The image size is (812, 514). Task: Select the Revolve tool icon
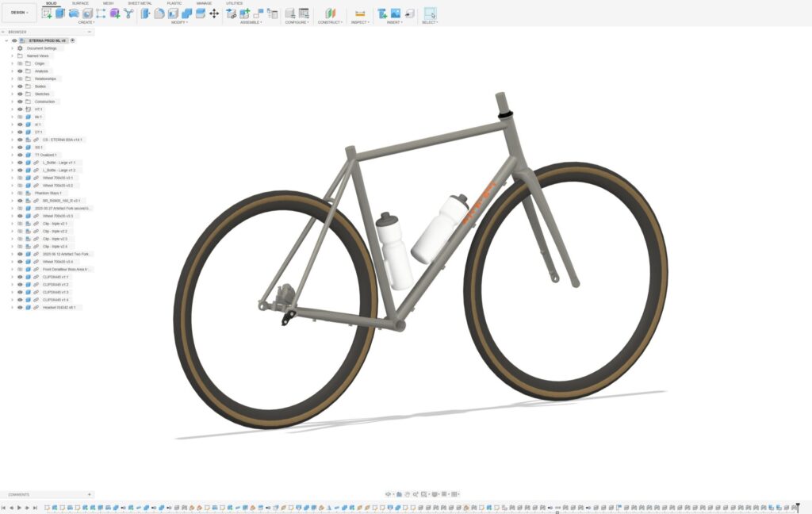coord(74,14)
